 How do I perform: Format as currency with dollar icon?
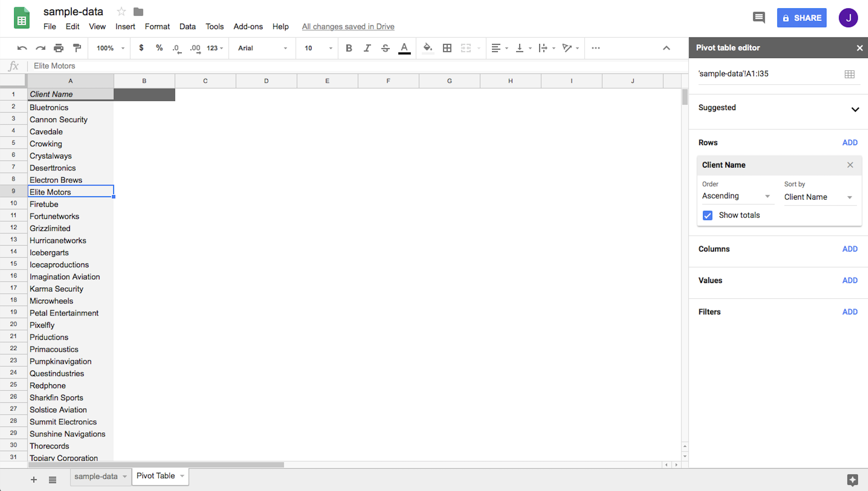141,48
